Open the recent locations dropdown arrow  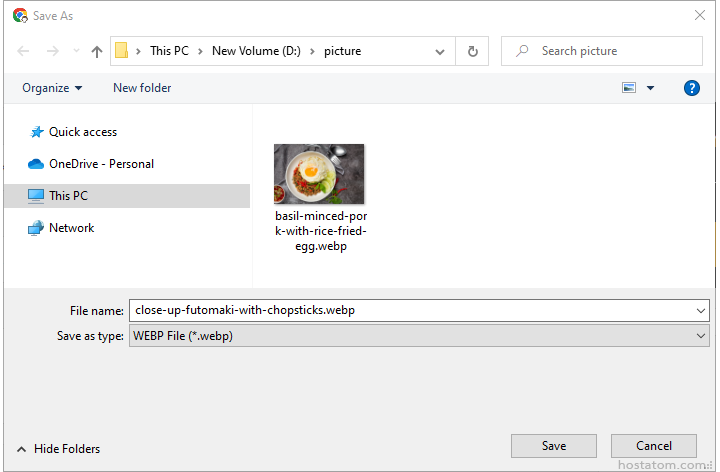click(75, 52)
